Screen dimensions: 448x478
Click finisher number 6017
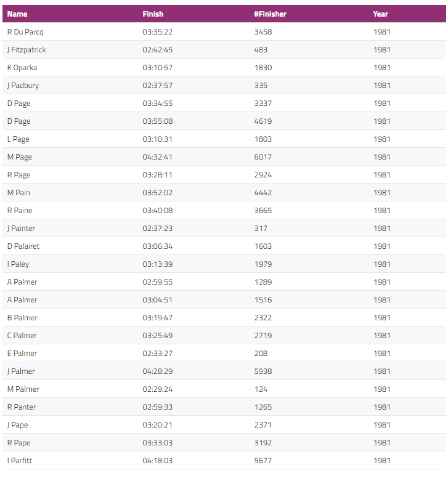pyautogui.click(x=263, y=156)
